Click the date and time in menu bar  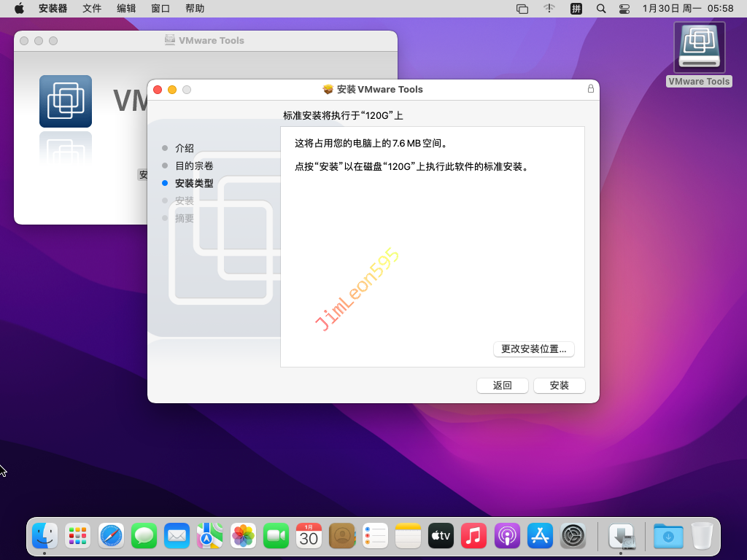[x=687, y=9]
